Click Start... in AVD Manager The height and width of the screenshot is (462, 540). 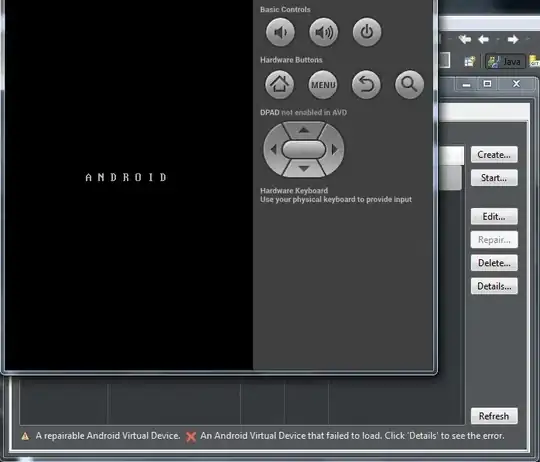(494, 178)
